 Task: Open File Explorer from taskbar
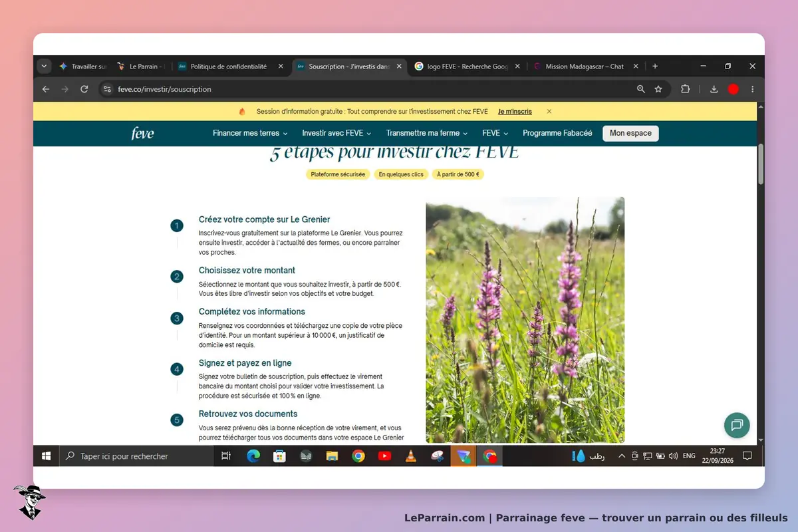point(332,456)
